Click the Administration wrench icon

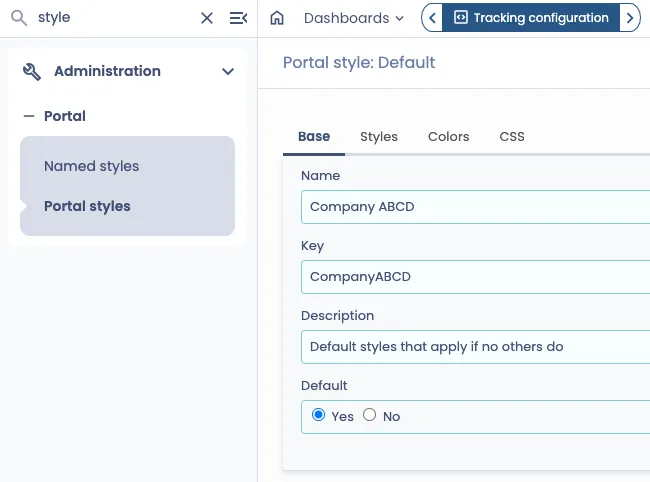tap(32, 72)
